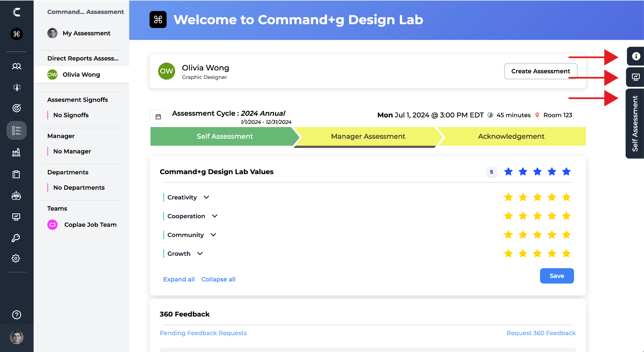Screen dimensions: 644x352
Task: Select Olivia Wong in direct reports list
Action: pyautogui.click(x=81, y=74)
